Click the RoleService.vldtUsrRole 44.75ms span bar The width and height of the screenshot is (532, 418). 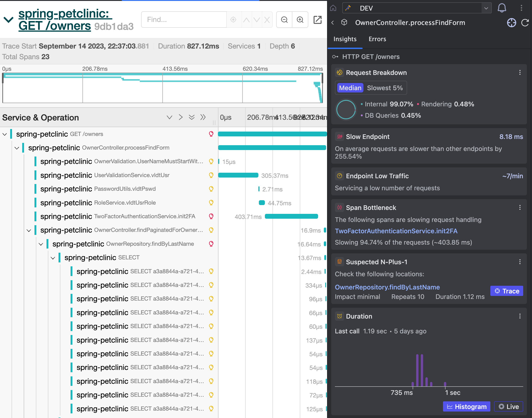click(x=262, y=202)
